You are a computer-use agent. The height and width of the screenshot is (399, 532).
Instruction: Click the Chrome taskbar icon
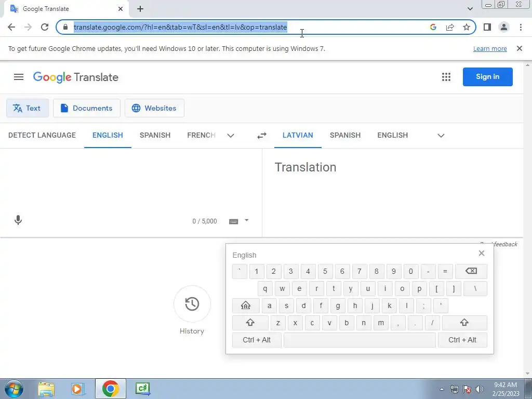pyautogui.click(x=110, y=389)
